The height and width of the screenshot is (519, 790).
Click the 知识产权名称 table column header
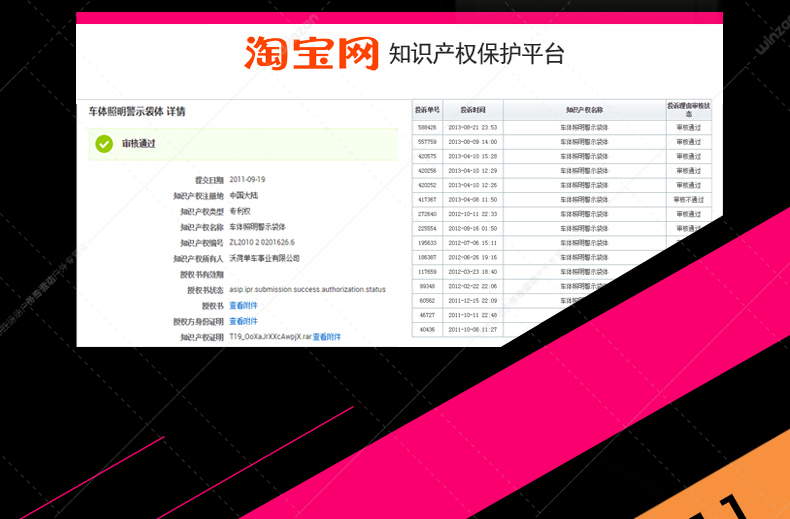(x=584, y=110)
